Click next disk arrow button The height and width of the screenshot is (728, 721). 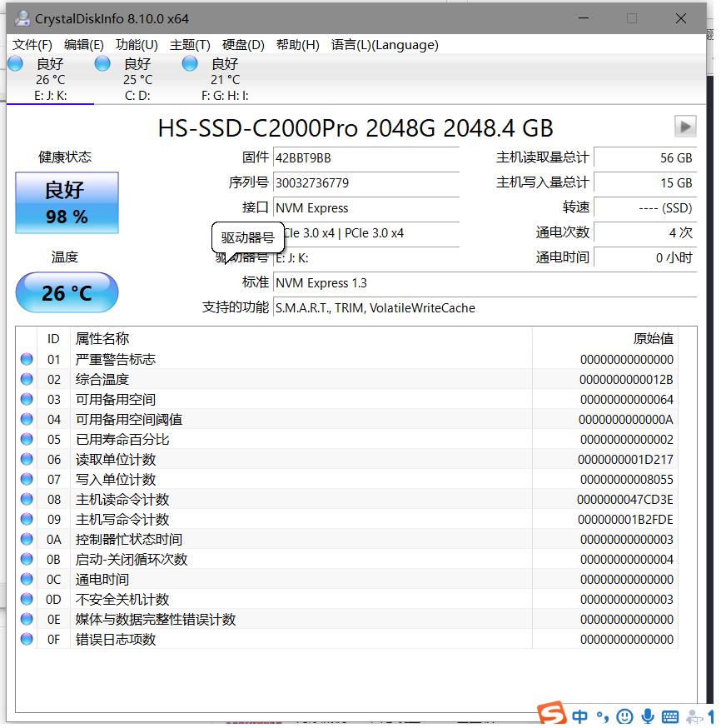coord(685,127)
